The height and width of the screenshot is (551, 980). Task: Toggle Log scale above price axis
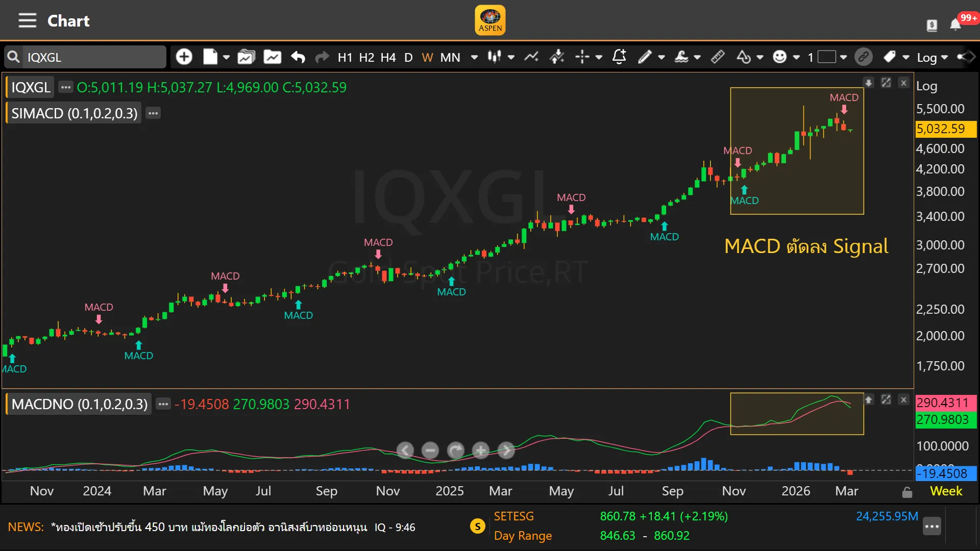click(926, 86)
